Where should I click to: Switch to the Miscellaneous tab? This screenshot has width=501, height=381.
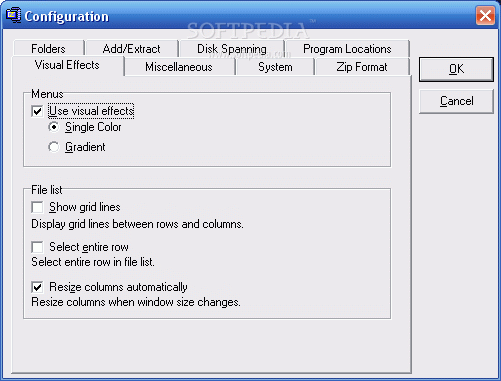pos(179,67)
